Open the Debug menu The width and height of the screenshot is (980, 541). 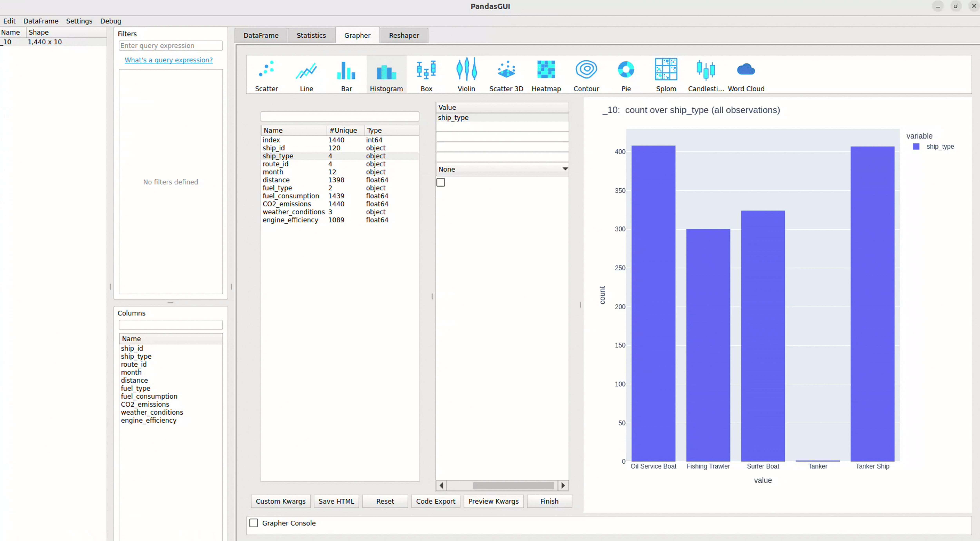tap(111, 21)
